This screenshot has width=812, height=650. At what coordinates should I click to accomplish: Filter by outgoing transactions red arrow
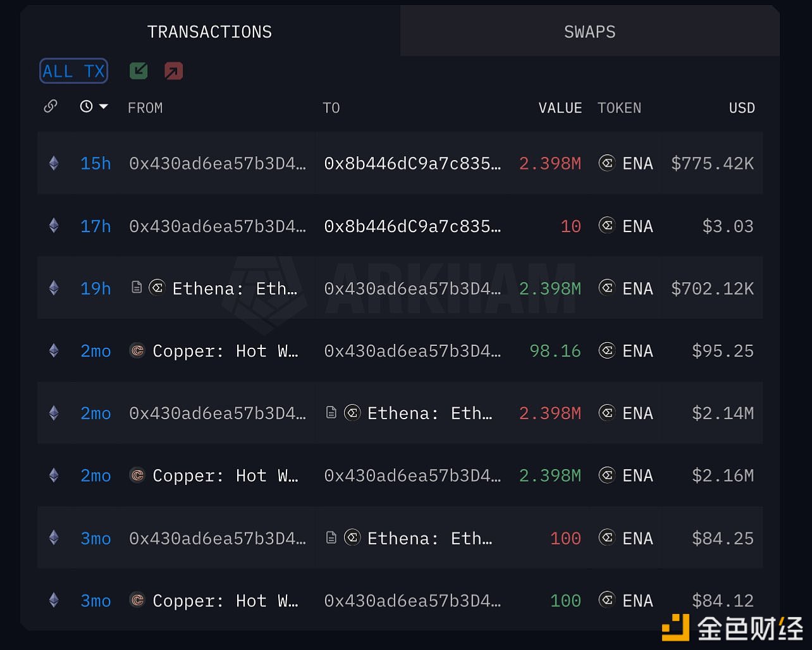(173, 71)
